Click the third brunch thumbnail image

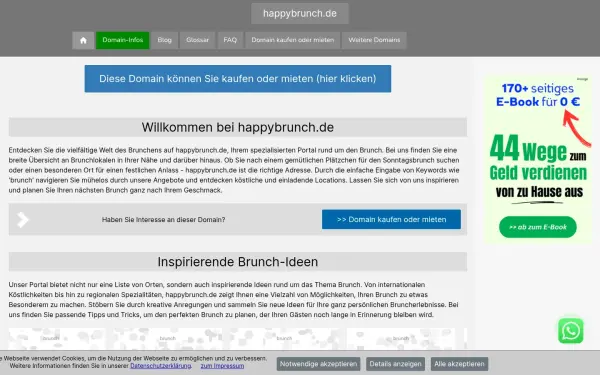tap(284, 338)
